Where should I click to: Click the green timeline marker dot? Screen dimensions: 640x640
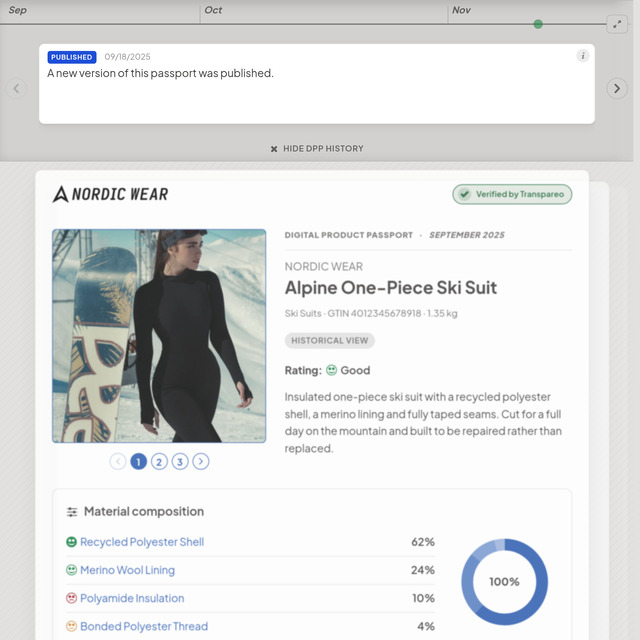pyautogui.click(x=538, y=24)
